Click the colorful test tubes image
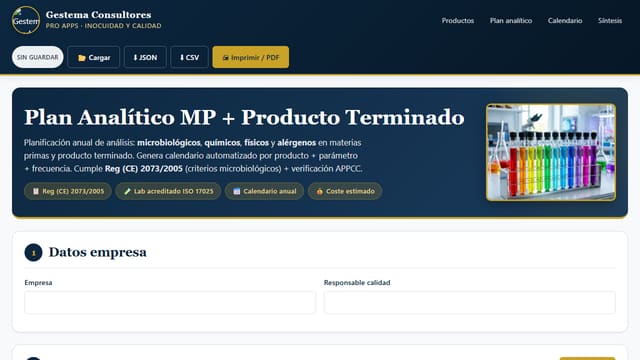The width and height of the screenshot is (640, 360). tap(551, 152)
